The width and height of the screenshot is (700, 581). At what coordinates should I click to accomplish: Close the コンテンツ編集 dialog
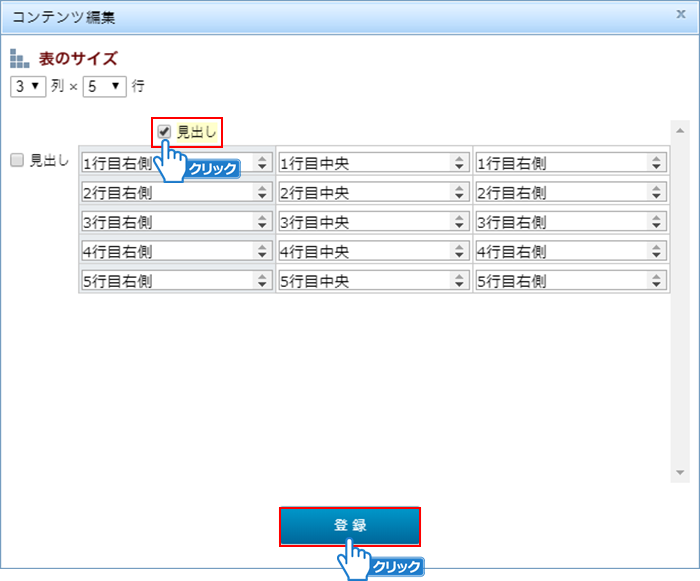681,14
